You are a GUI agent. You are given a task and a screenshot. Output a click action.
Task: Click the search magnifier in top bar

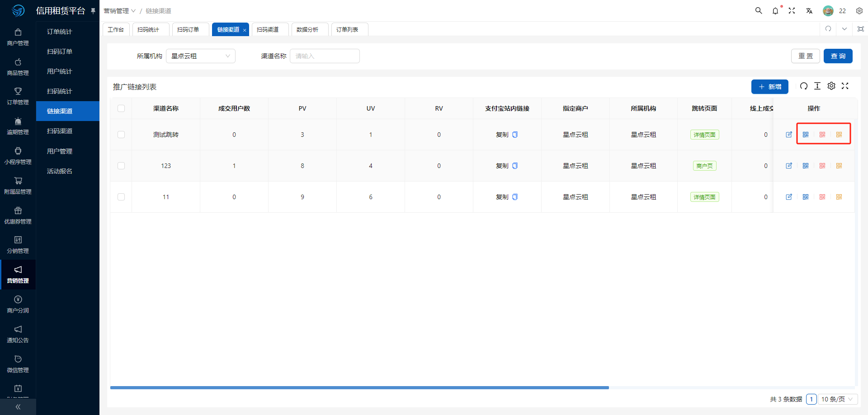[x=759, y=11]
